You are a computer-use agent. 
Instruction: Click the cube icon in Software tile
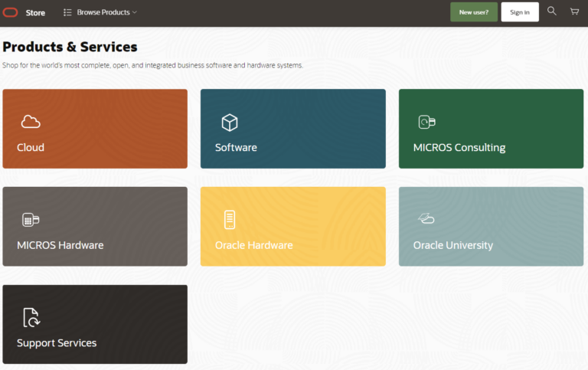[229, 122]
